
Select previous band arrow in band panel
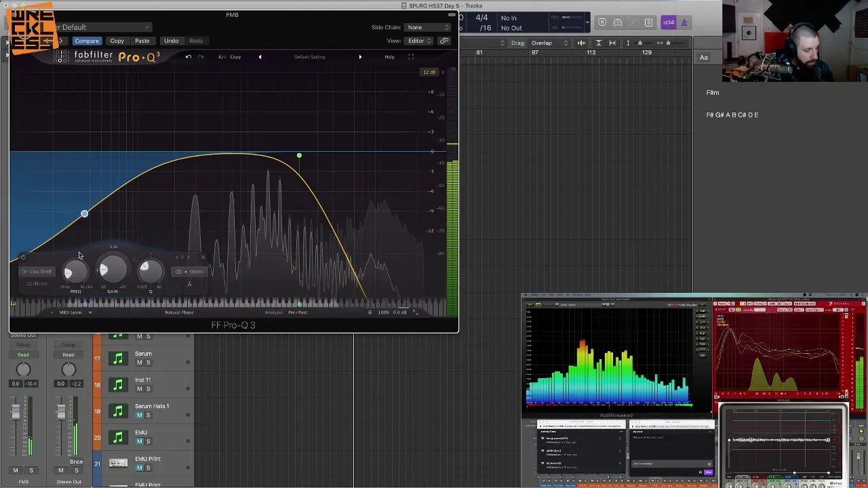(x=177, y=258)
